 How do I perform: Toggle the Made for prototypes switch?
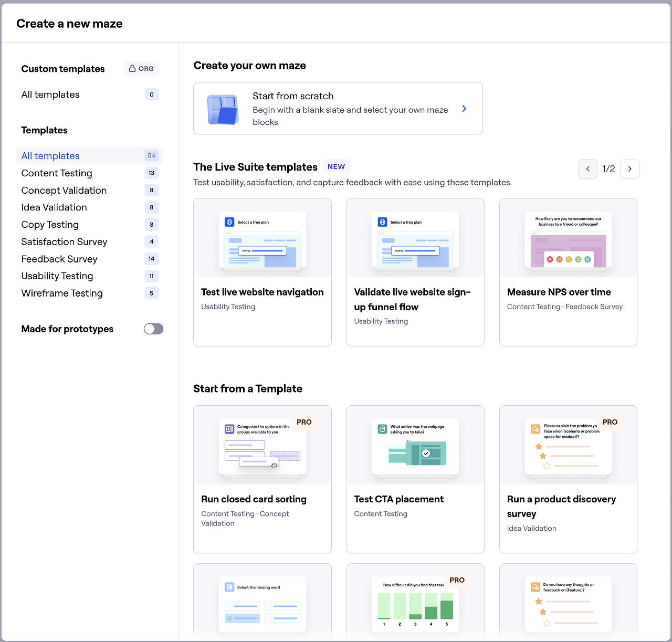pyautogui.click(x=154, y=329)
